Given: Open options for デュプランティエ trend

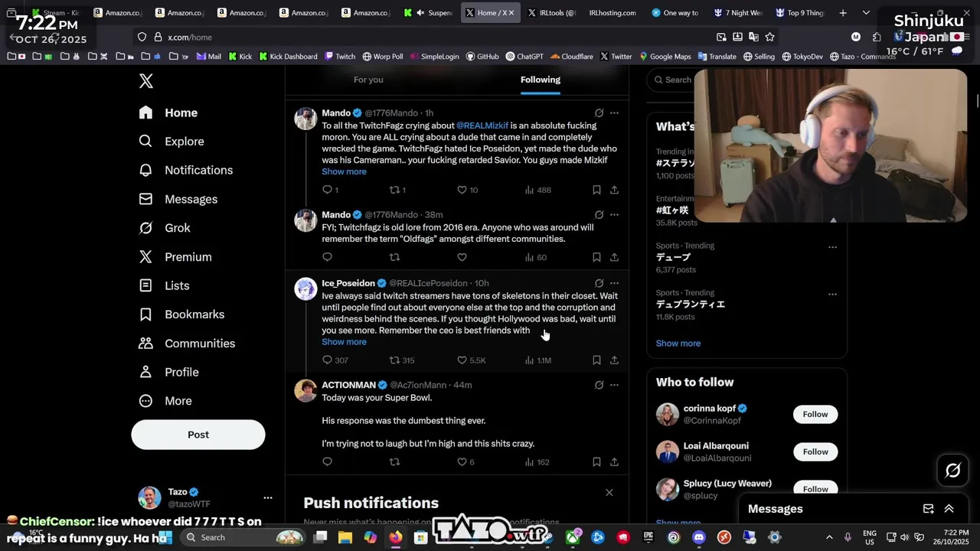Looking at the screenshot, I should pyautogui.click(x=832, y=294).
